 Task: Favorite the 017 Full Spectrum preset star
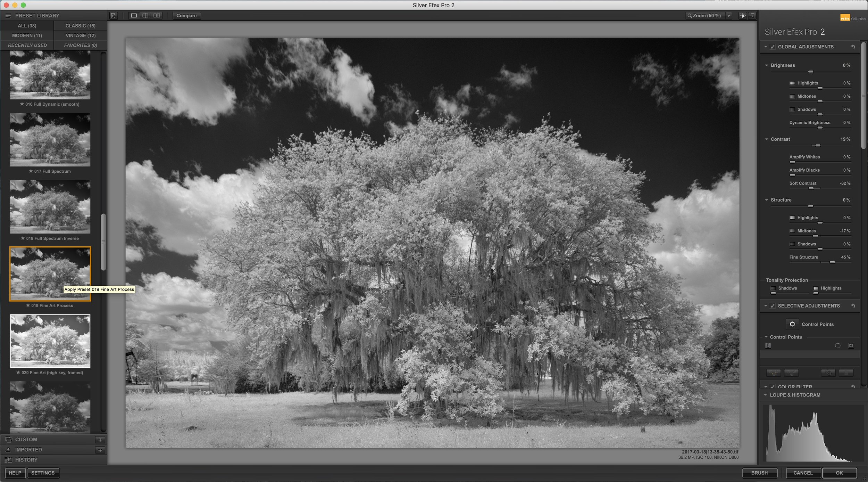point(31,171)
